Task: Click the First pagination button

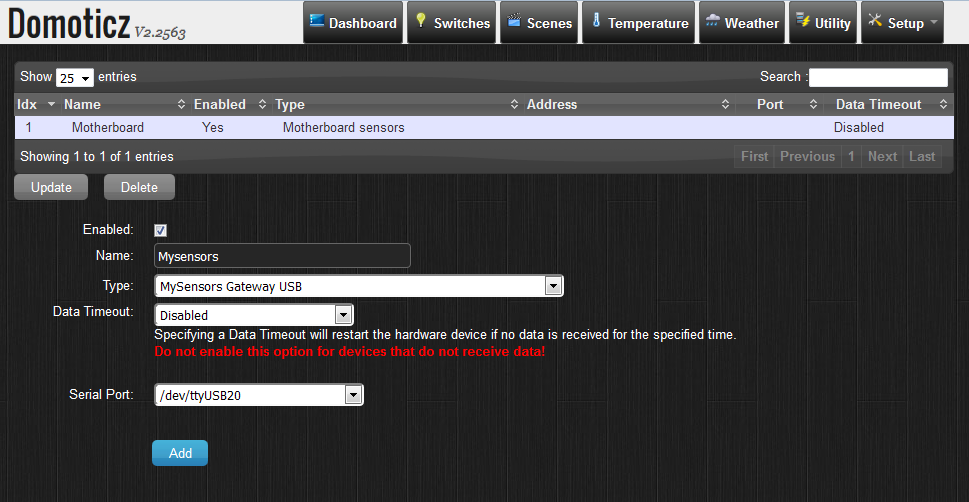Action: (x=754, y=156)
